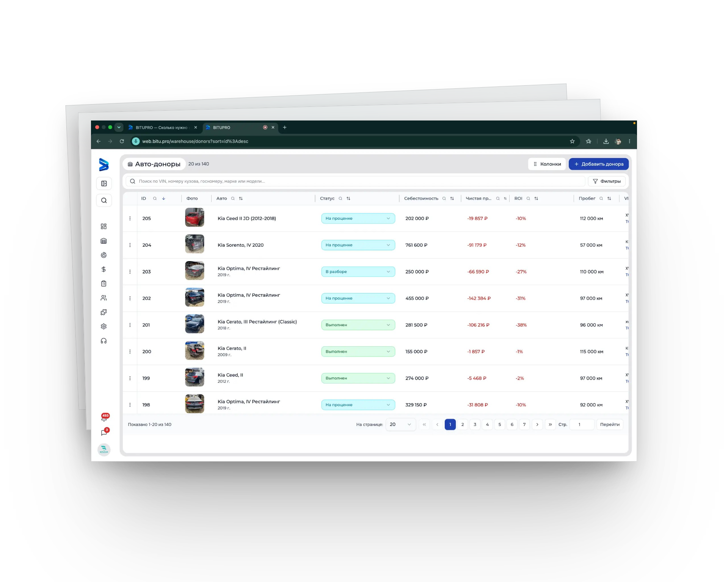
Task: Open the row menu for donor 200
Action: click(130, 352)
